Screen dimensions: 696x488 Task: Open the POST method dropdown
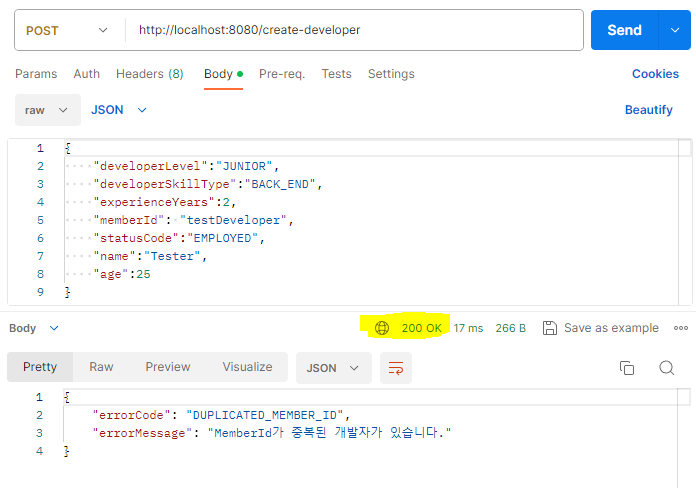[x=67, y=30]
